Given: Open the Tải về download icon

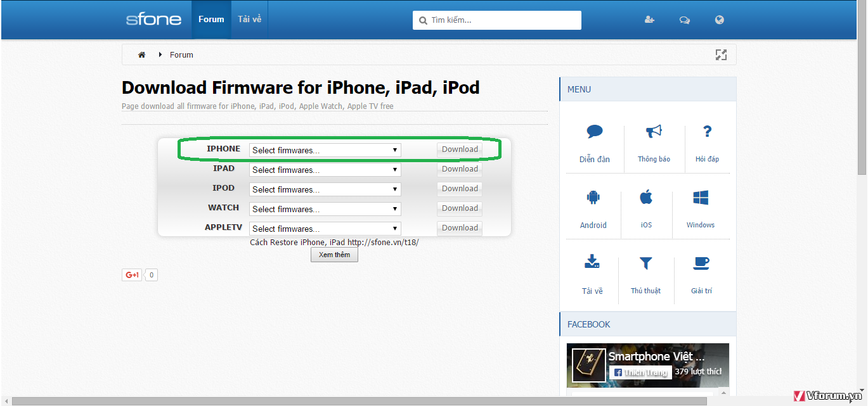Looking at the screenshot, I should click(x=592, y=262).
